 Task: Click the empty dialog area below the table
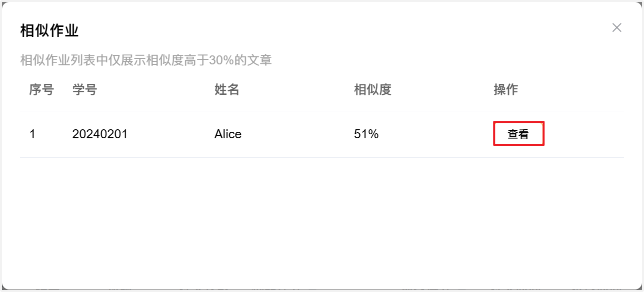point(320,220)
